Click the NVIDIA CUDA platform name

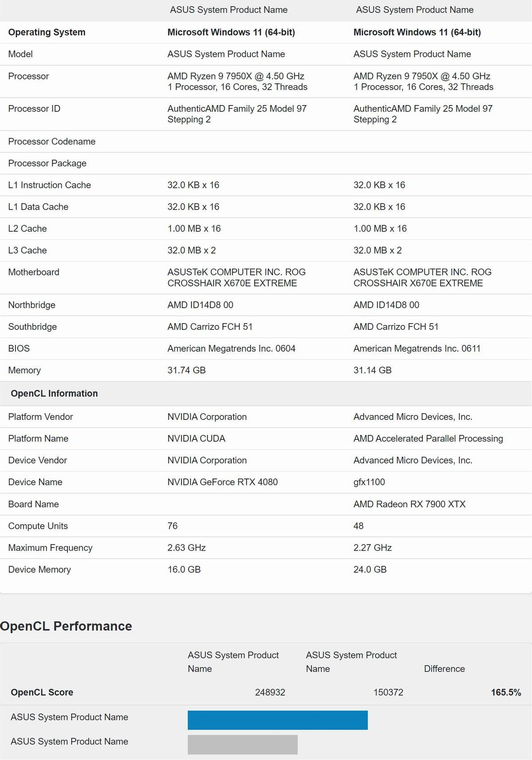tap(196, 439)
